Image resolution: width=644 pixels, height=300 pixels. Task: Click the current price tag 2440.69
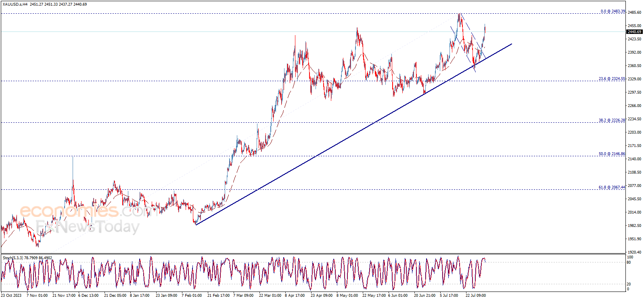point(634,32)
